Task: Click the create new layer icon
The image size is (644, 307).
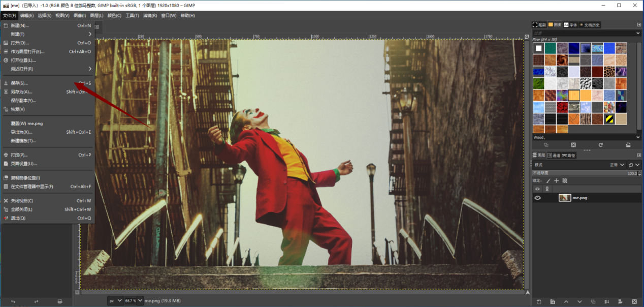Action: point(539,301)
